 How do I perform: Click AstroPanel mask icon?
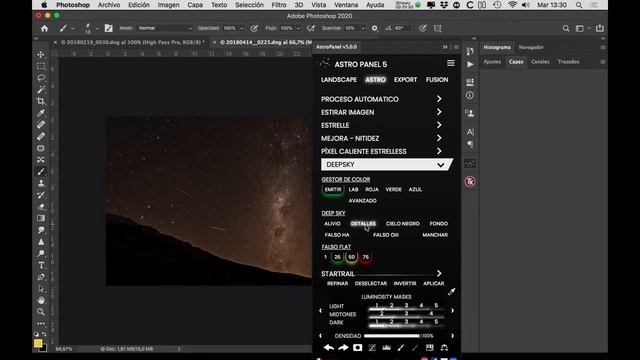pos(358,348)
